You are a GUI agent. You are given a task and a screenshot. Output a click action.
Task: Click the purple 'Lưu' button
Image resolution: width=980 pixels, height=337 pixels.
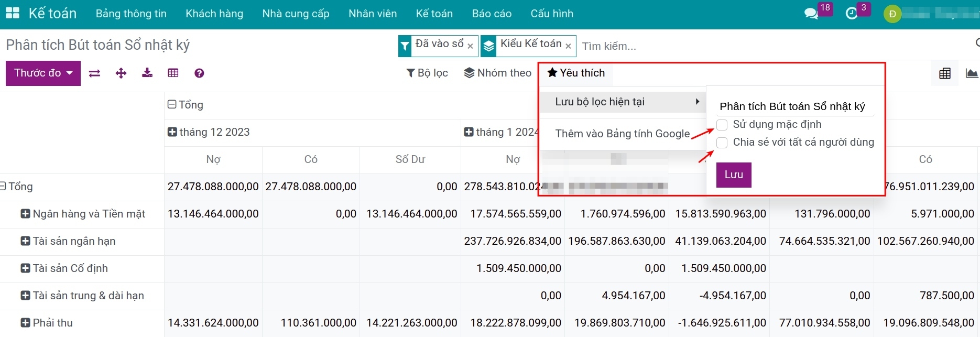pos(733,175)
